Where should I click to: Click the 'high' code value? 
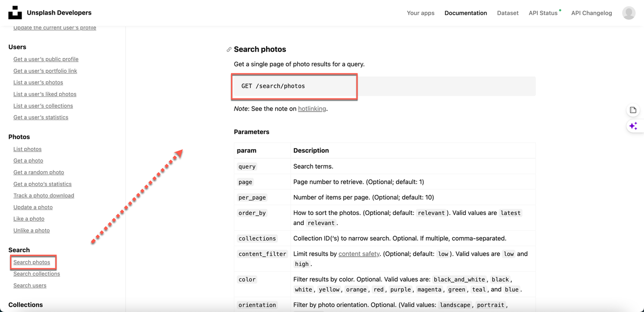coord(302,264)
